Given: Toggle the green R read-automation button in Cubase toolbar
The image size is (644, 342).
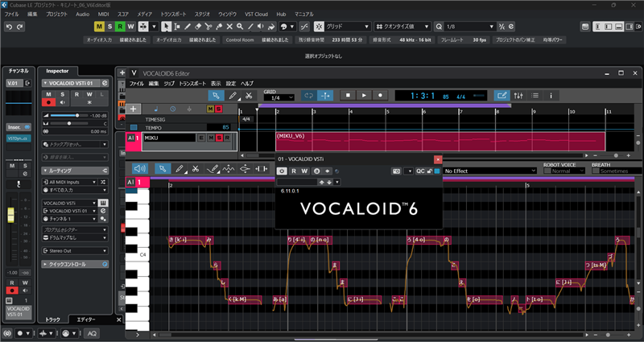Looking at the screenshot, I should click(x=120, y=27).
